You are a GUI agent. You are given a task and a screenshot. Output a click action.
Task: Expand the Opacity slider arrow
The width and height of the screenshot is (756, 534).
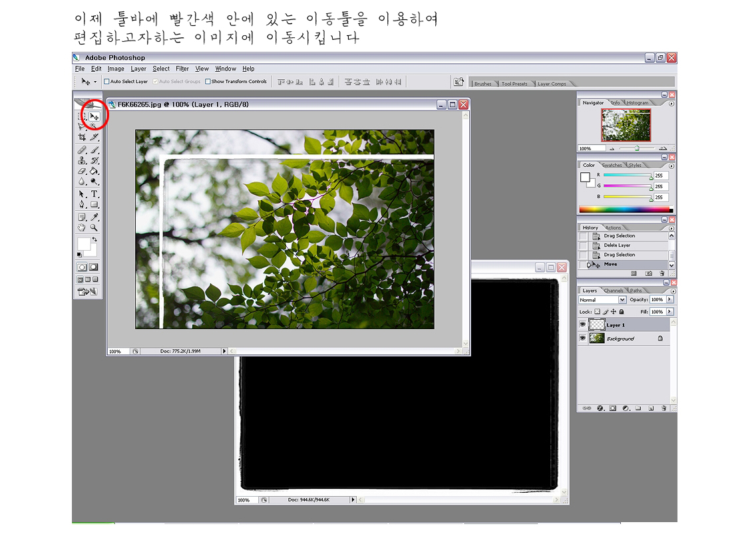(x=669, y=300)
